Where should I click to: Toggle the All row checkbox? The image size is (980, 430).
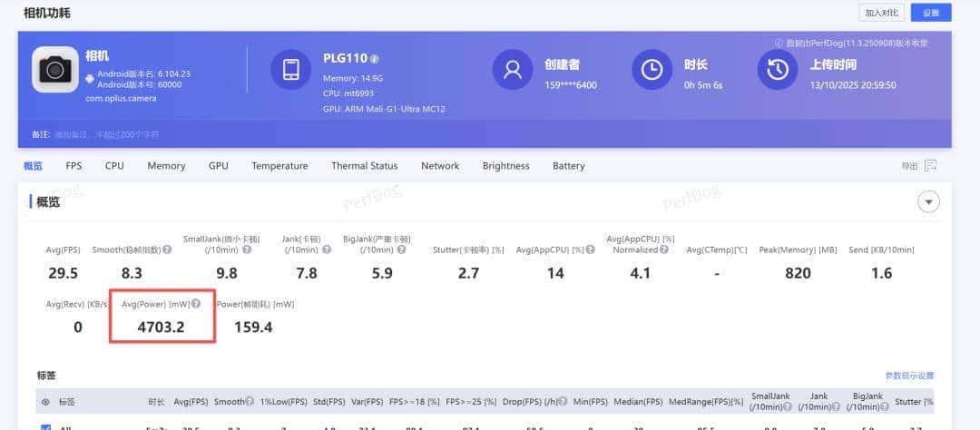point(45,427)
